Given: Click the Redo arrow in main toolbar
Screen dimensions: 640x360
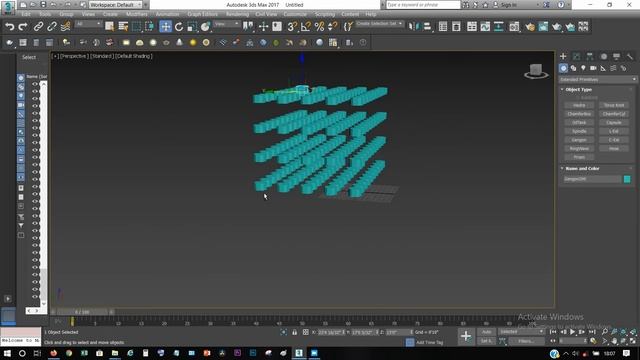Looking at the screenshot, I should coord(23,27).
